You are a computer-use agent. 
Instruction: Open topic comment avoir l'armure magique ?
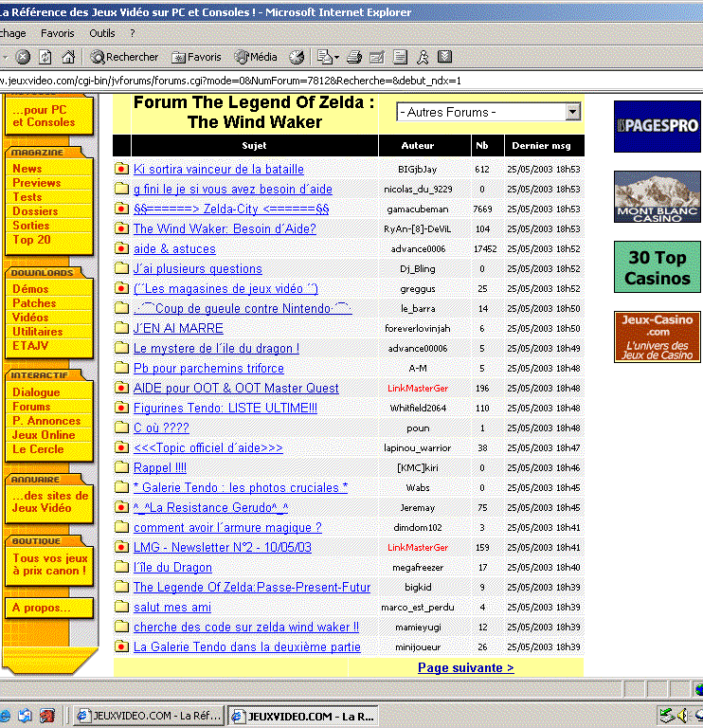(227, 527)
